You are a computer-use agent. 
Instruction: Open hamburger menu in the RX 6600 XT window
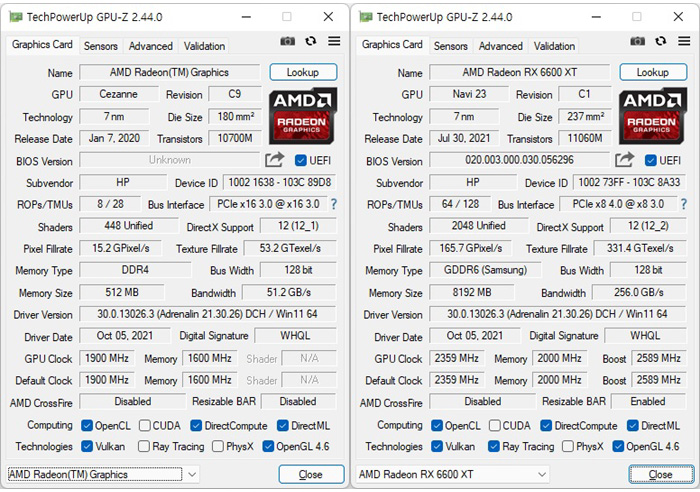pyautogui.click(x=684, y=41)
